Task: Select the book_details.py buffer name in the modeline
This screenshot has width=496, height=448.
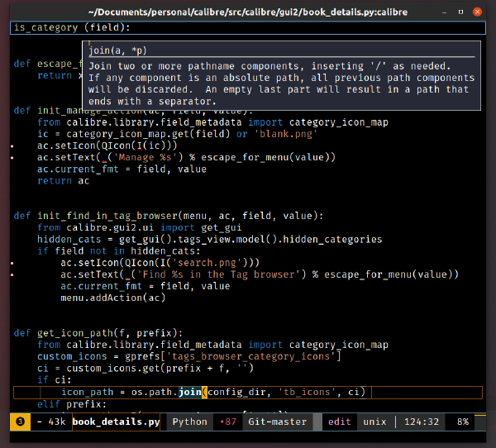Action: click(x=116, y=422)
